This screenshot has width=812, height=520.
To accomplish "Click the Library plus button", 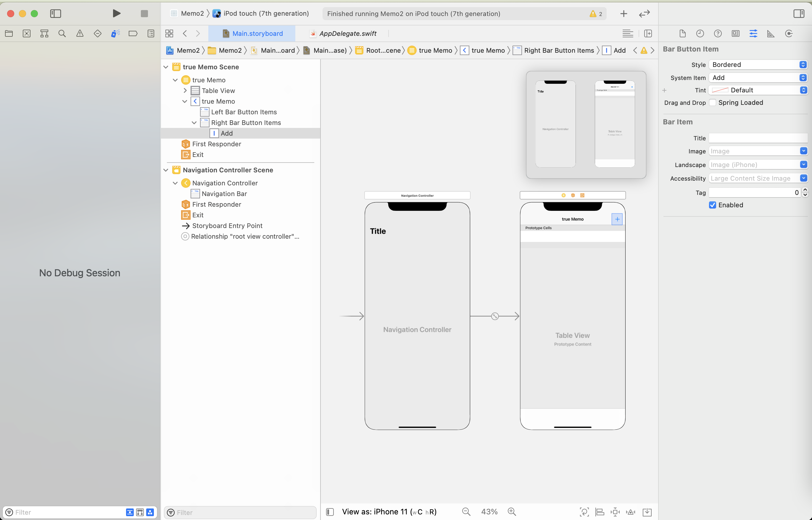I will click(x=623, y=14).
